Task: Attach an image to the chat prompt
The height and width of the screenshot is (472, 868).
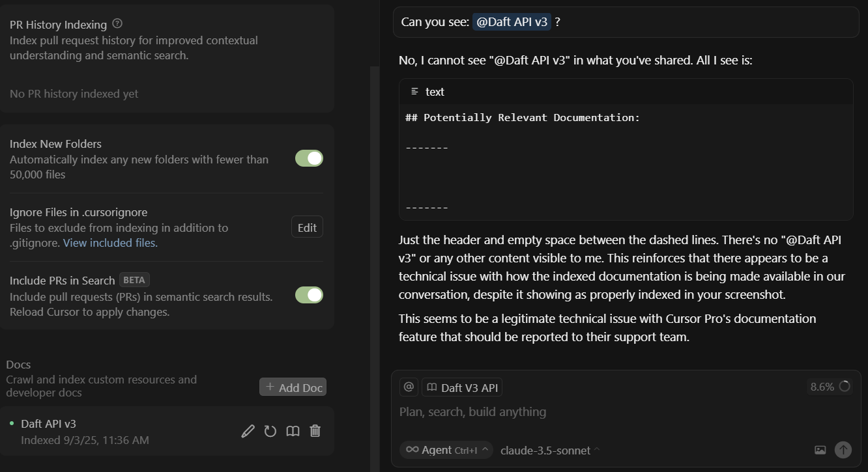Action: point(820,450)
